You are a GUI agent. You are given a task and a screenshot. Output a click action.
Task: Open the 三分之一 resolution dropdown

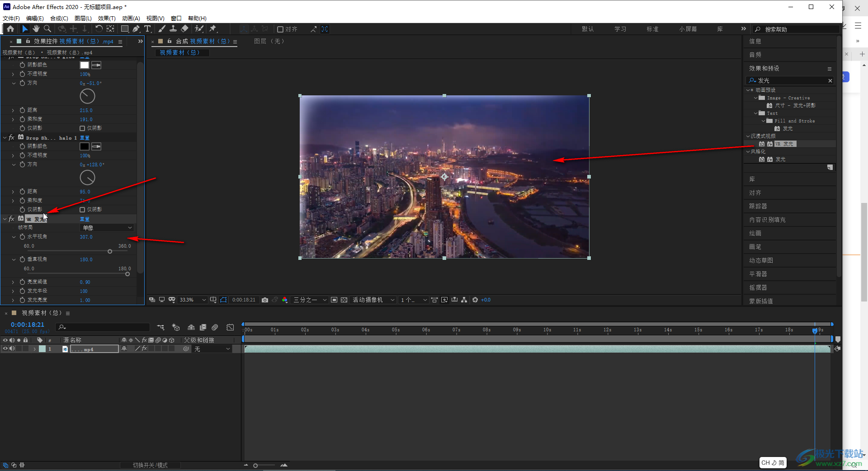(310, 300)
